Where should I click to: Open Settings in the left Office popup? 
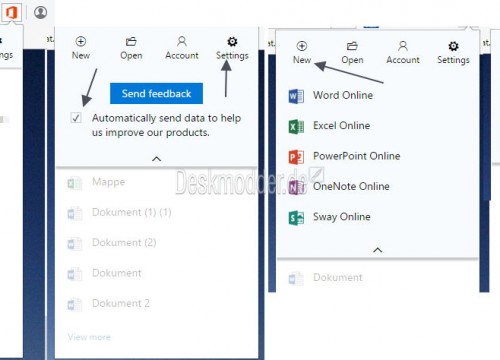pos(232,48)
